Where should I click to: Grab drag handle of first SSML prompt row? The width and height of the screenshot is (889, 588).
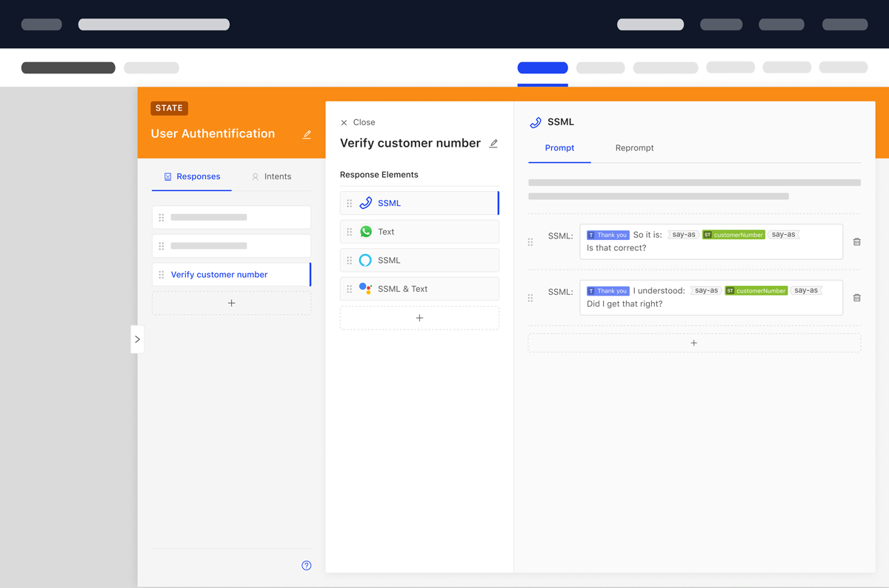click(530, 241)
